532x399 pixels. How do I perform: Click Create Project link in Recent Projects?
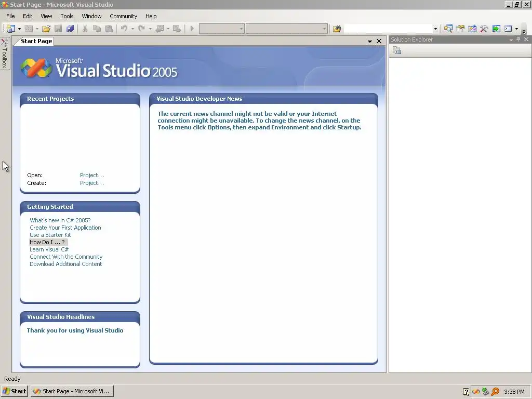point(92,183)
